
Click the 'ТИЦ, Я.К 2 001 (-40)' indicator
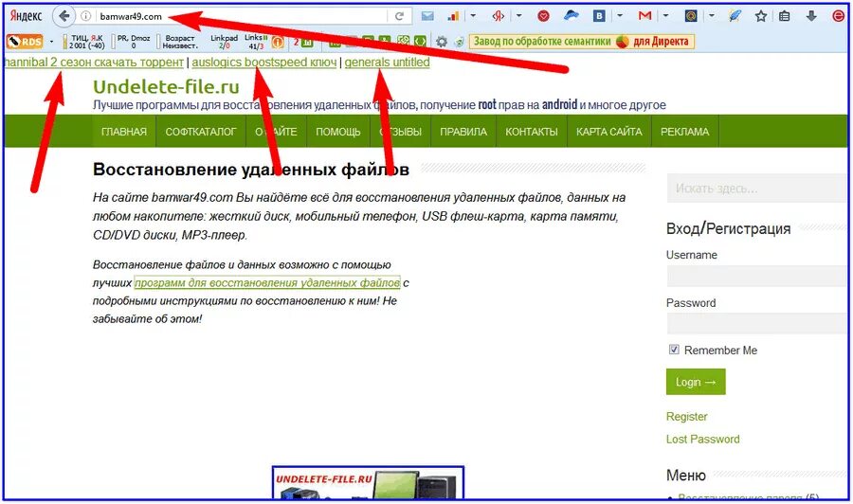pyautogui.click(x=85, y=42)
